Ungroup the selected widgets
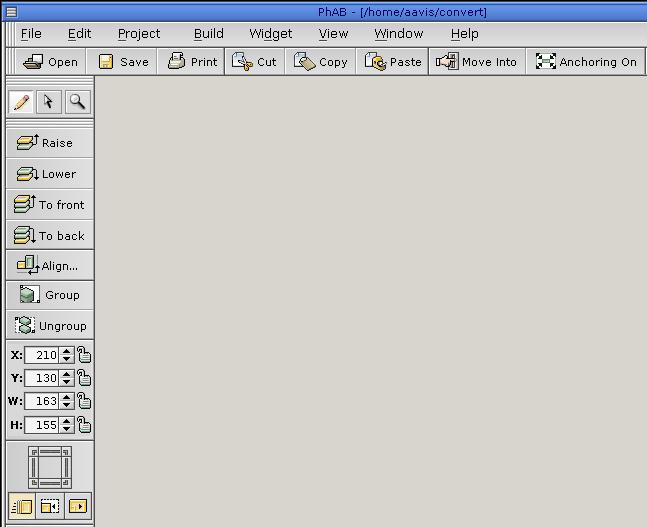Screen dimensions: 647x527 50,326
